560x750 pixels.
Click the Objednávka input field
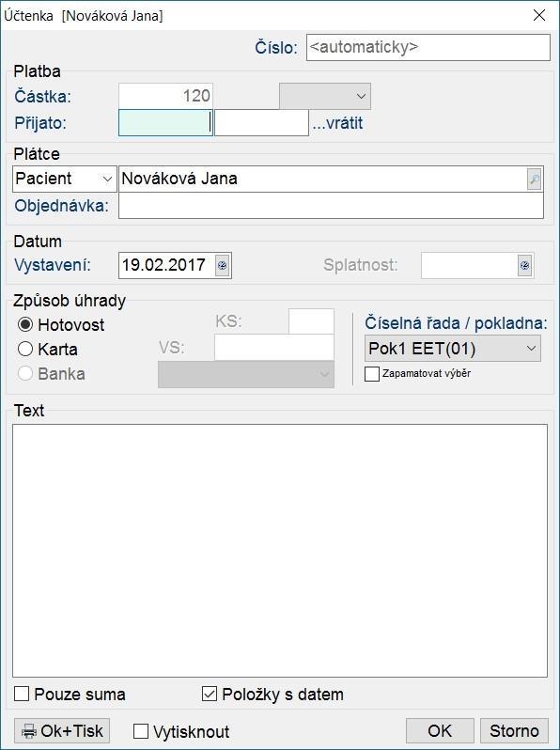331,206
